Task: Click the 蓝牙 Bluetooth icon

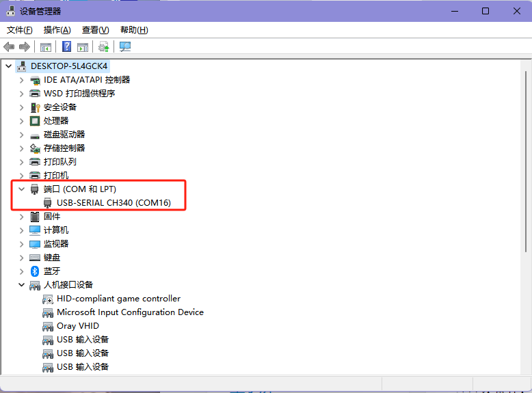Action: (35, 271)
